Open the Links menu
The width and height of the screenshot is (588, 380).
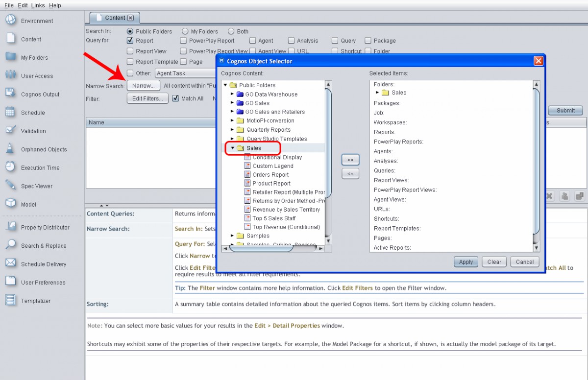38,5
